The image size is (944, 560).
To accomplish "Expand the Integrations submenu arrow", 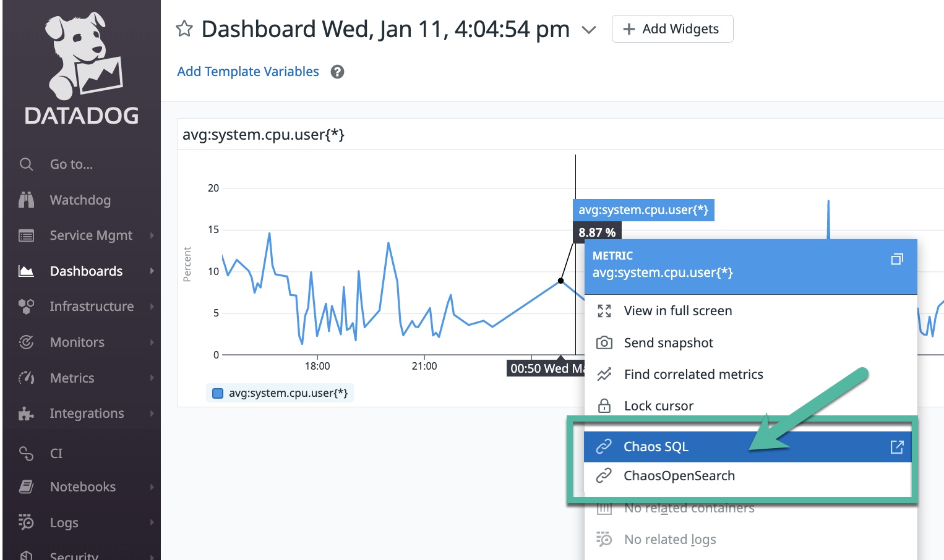I will click(152, 414).
